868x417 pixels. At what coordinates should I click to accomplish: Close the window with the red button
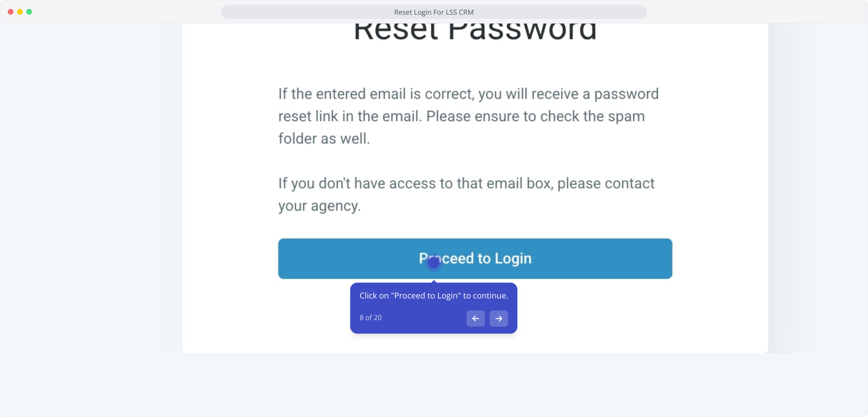click(x=11, y=12)
